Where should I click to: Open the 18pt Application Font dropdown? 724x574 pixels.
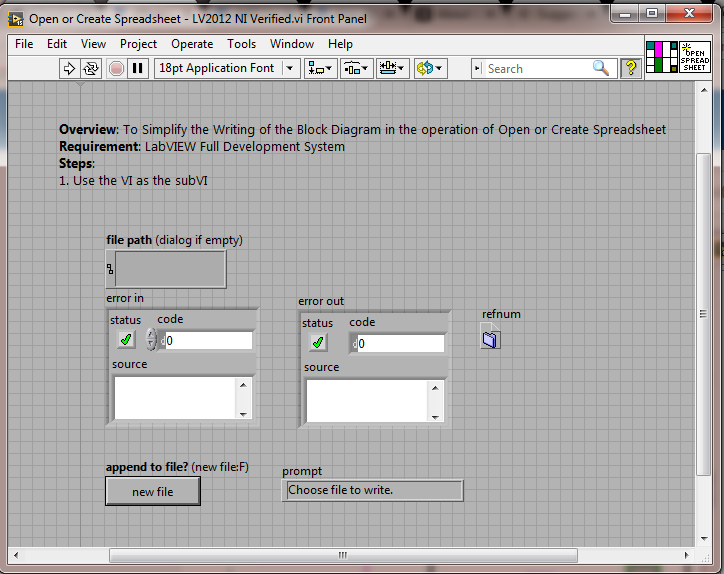pos(227,68)
